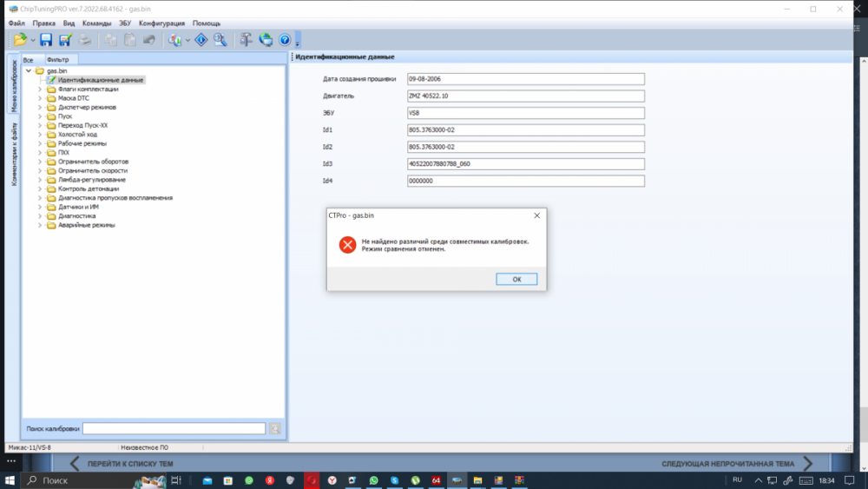The height and width of the screenshot is (489, 868).
Task: Expand the Флаги комплектации folder
Action: pyautogui.click(x=40, y=89)
